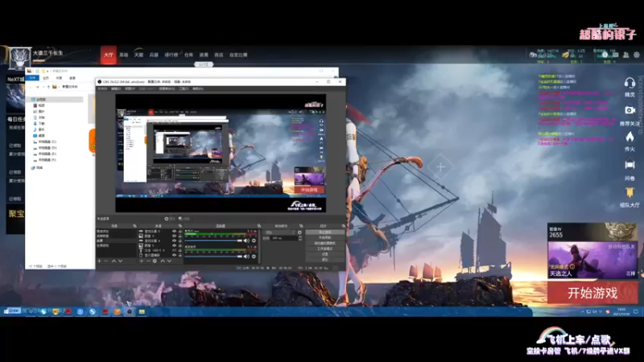Pop out the OBS Mixer dock
Screen dimensions: 644x362
(x=258, y=226)
